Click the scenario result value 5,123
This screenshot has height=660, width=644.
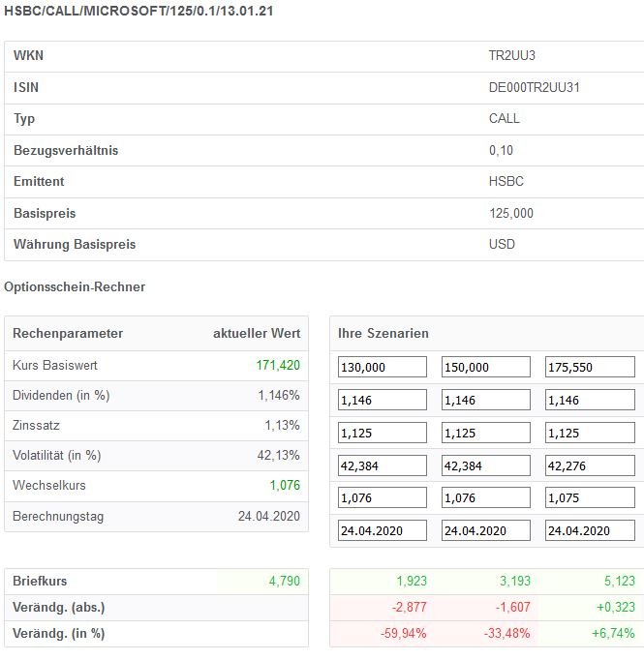pos(617,582)
